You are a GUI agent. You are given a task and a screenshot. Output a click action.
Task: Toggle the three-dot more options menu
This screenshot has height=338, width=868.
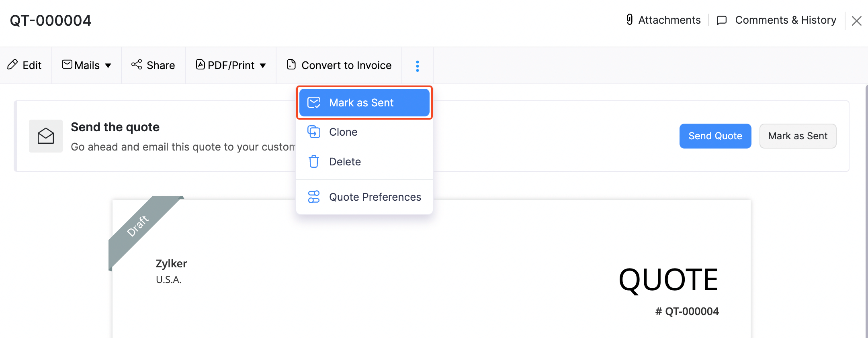point(418,66)
